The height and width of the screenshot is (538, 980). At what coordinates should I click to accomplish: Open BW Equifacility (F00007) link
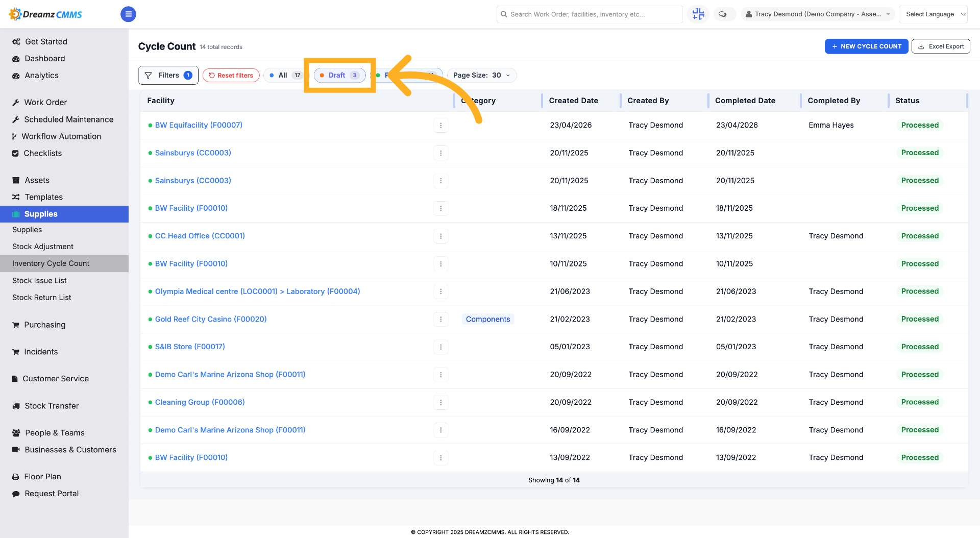(199, 125)
